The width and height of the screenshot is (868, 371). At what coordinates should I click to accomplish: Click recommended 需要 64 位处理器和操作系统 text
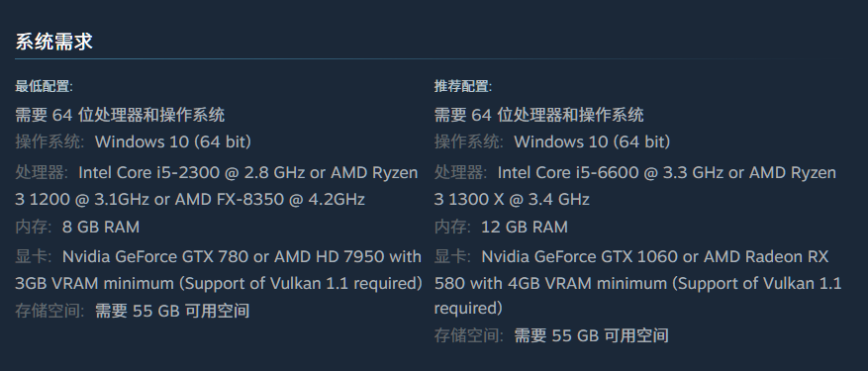click(x=538, y=115)
